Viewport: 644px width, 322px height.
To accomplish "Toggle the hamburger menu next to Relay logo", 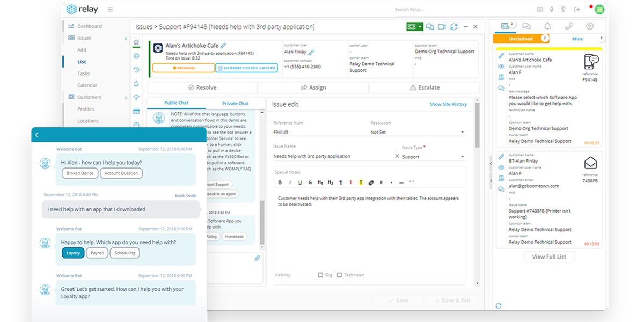I will [110, 9].
